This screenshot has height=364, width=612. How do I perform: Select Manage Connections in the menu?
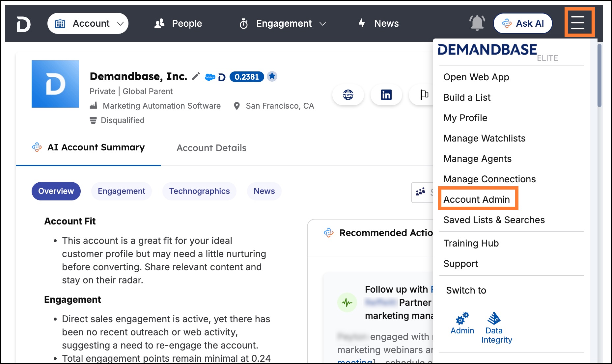click(x=490, y=179)
